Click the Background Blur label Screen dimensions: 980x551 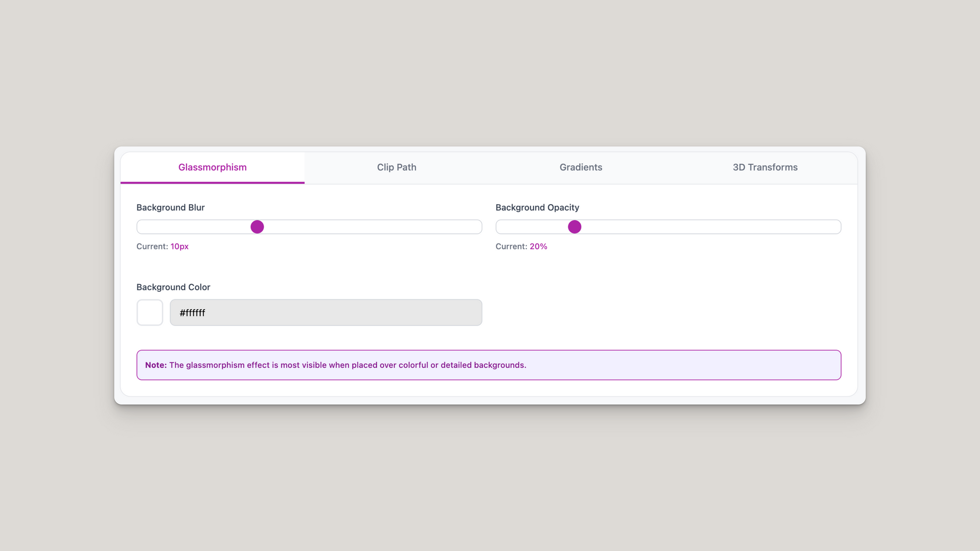tap(170, 208)
